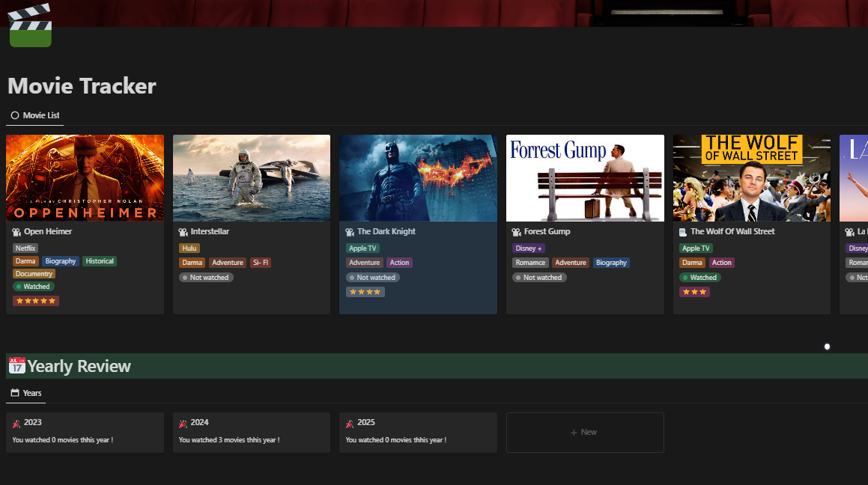
Task: Click the five-star rating on Open Heimer
Action: pyautogui.click(x=35, y=300)
